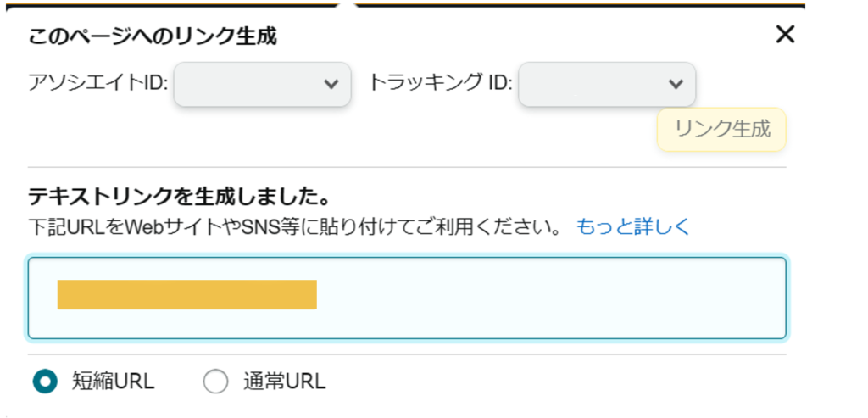Open the アソシエイトID dropdown
The image size is (868, 418).
(263, 84)
